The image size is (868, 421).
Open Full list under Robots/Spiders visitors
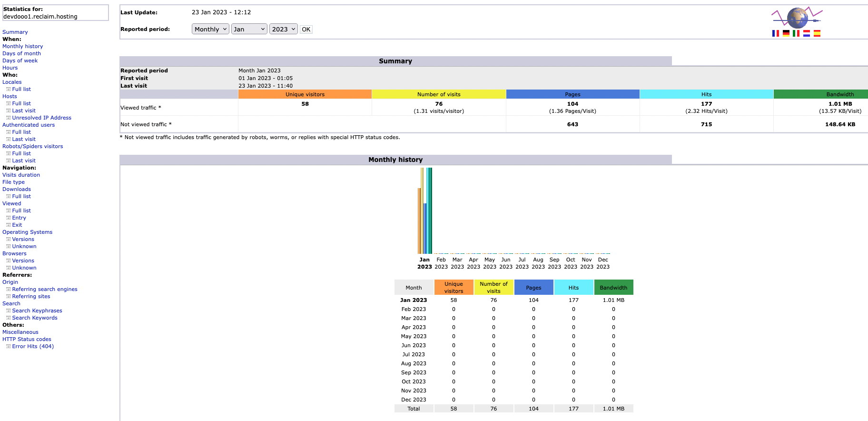tap(21, 153)
